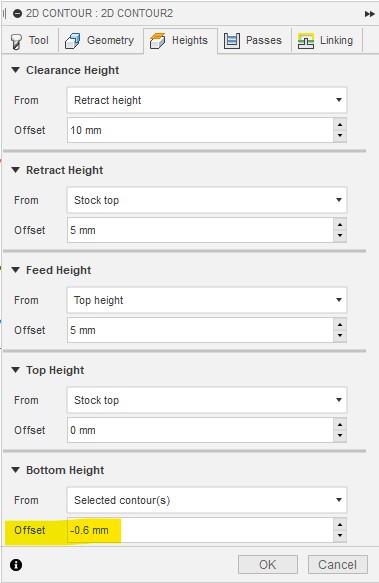
Task: Open Clearance Height From dropdown
Action: 207,100
